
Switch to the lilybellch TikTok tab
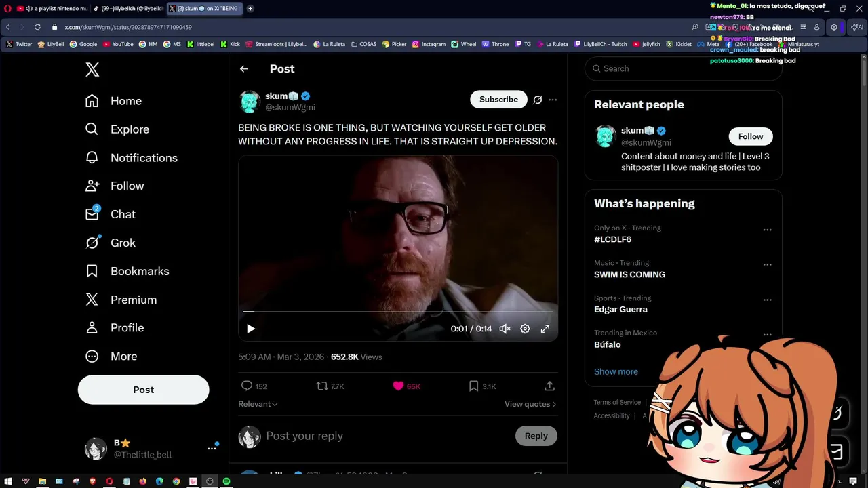point(129,9)
